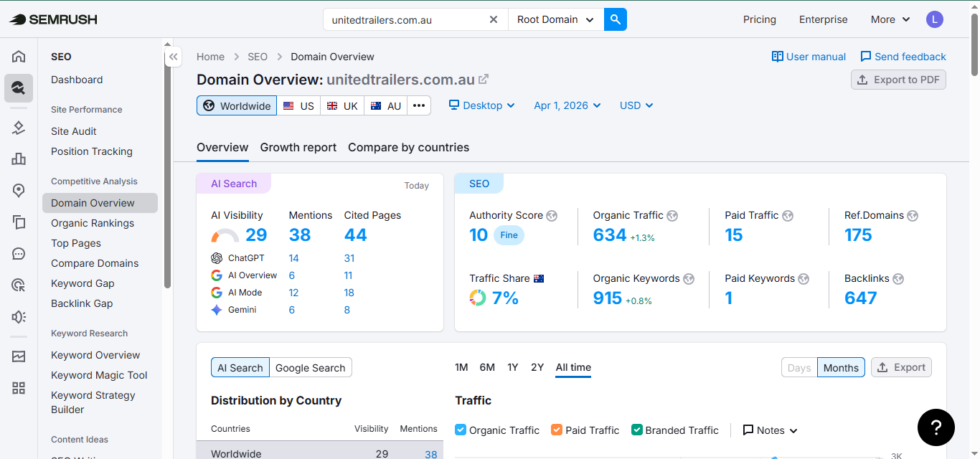Expand the Notes dropdown

(771, 430)
